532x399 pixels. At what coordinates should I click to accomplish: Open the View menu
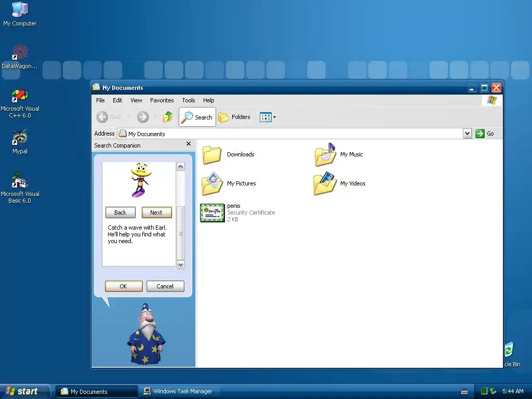coord(136,100)
